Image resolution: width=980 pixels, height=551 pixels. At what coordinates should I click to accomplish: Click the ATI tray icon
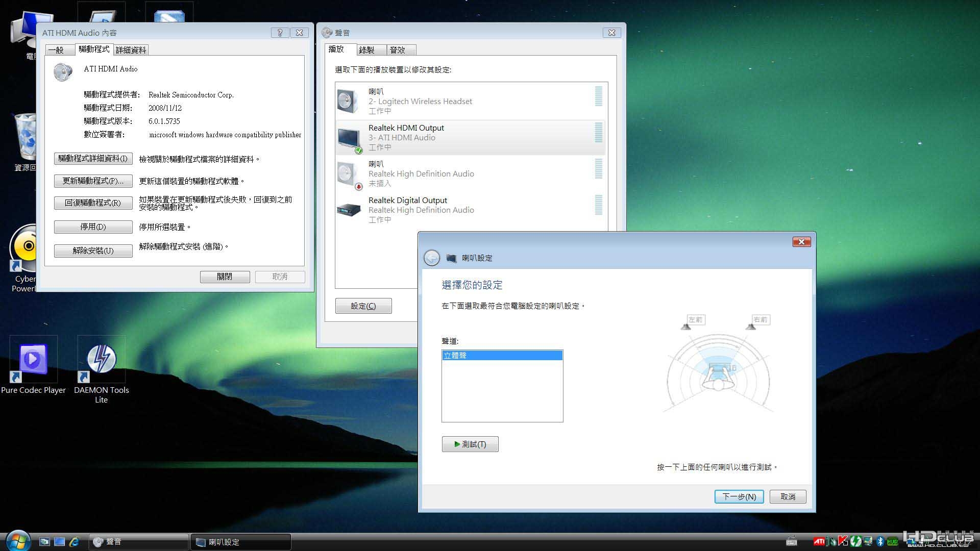(x=819, y=541)
